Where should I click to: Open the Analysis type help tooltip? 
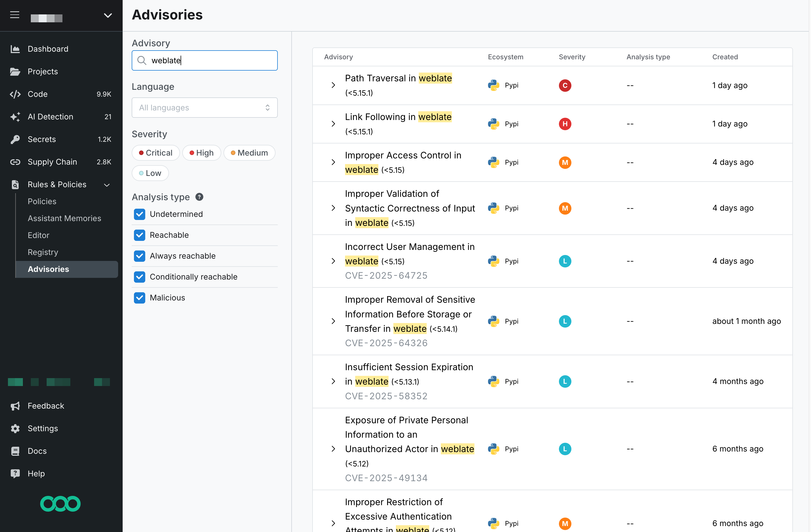199,197
